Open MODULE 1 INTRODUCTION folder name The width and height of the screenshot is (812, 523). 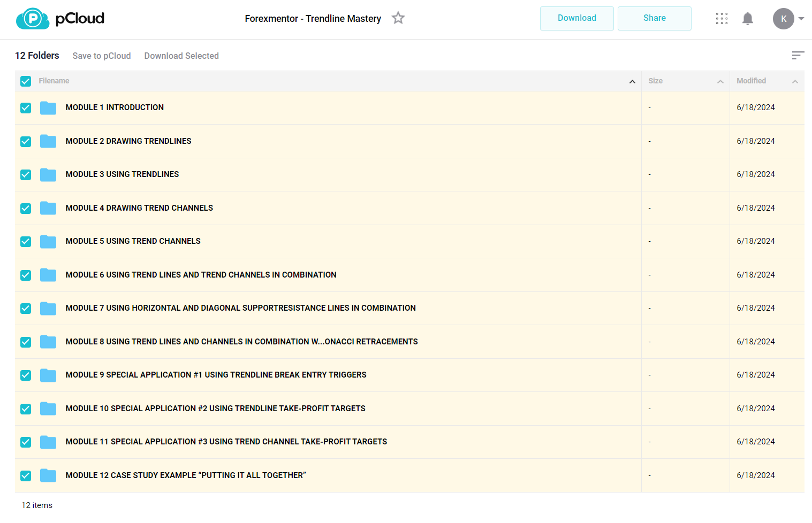coord(115,107)
